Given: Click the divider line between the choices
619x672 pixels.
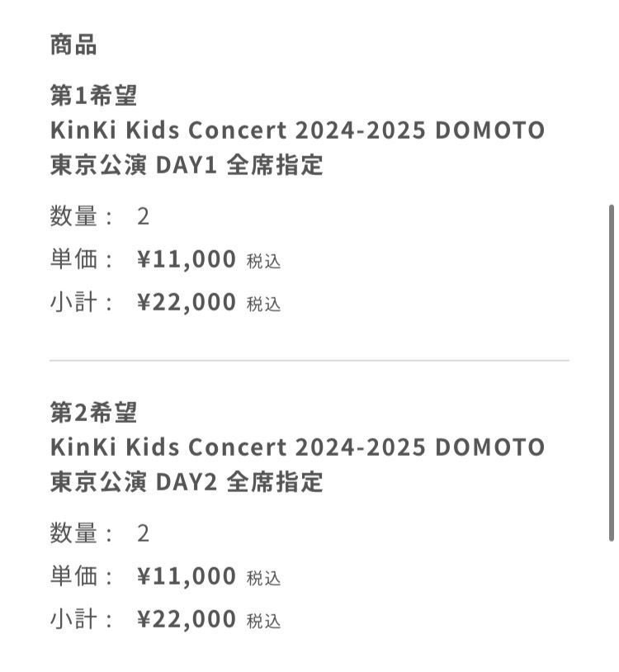Looking at the screenshot, I should click(309, 361).
